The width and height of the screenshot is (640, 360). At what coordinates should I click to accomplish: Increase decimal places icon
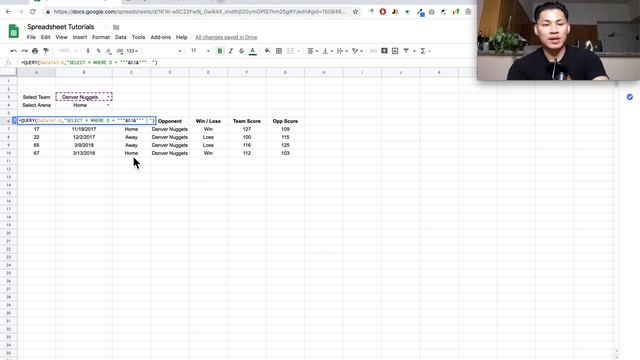pyautogui.click(x=120, y=51)
